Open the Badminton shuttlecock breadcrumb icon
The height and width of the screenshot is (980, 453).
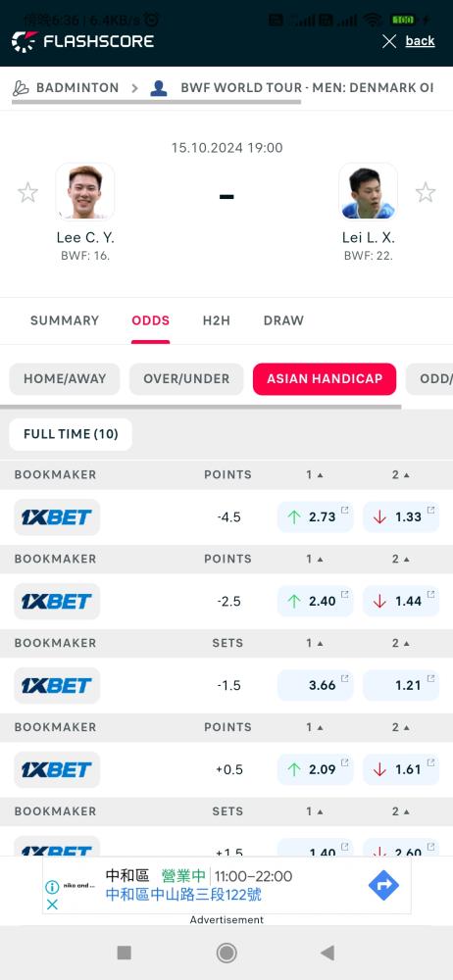[x=21, y=88]
